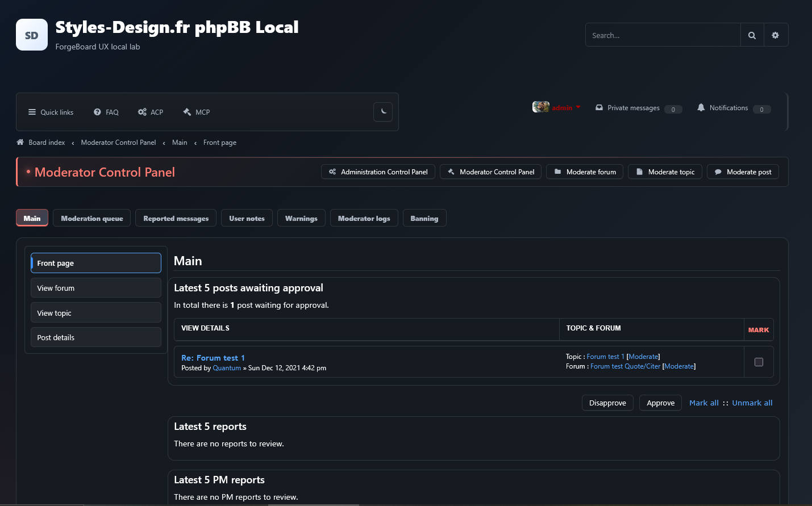
Task: Open the notifications bell icon
Action: click(701, 107)
